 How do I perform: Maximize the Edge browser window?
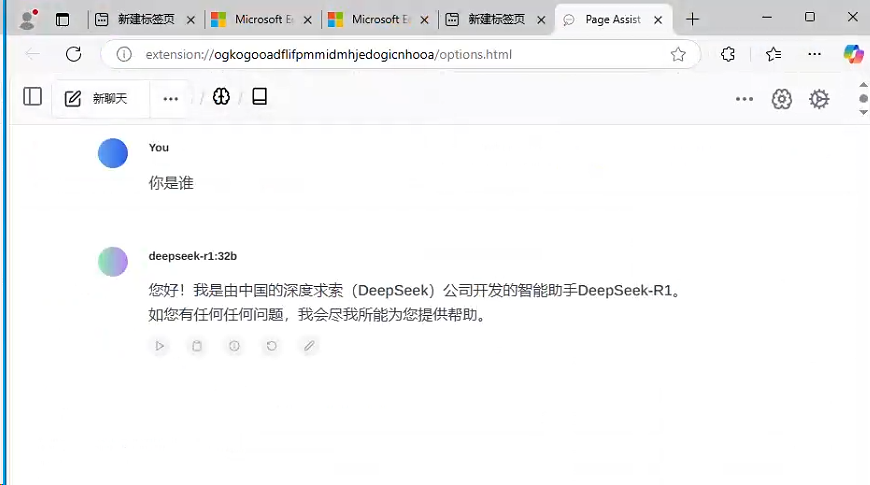coord(810,17)
